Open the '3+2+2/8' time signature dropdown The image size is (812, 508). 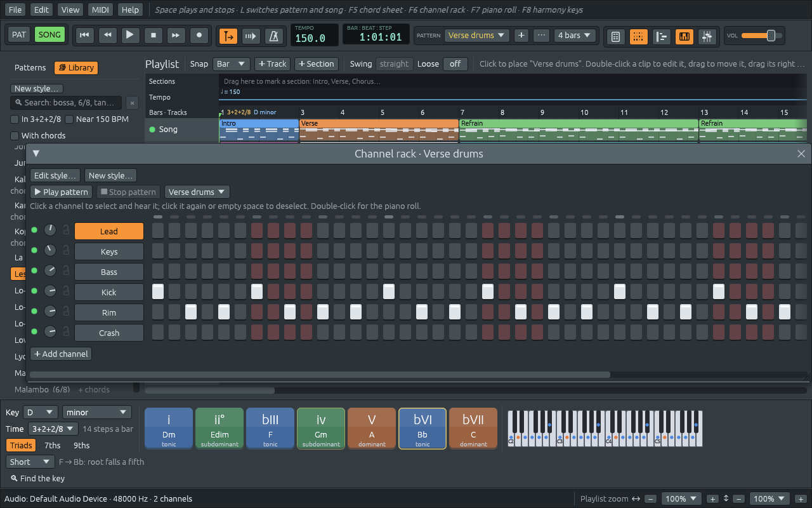(53, 429)
